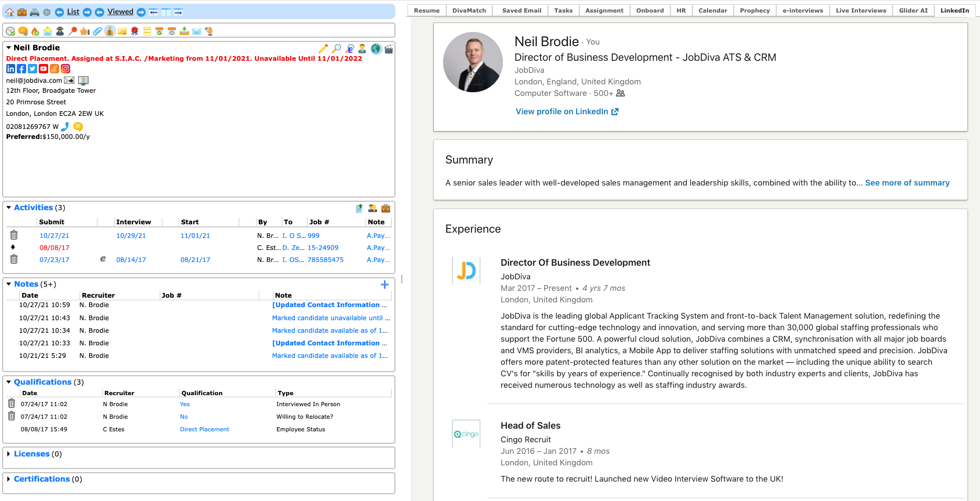The width and height of the screenshot is (980, 501).
Task: Expand the Licenses section
Action: 9,454
